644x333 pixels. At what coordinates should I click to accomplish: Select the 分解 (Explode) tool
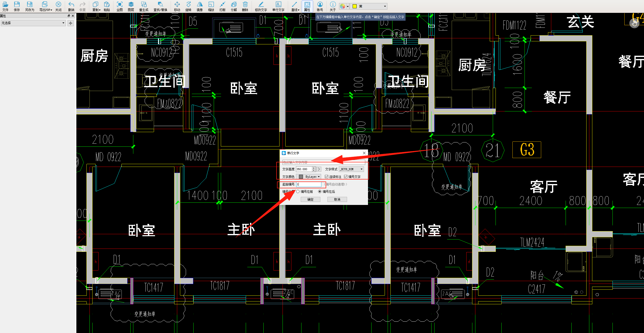coord(234,6)
